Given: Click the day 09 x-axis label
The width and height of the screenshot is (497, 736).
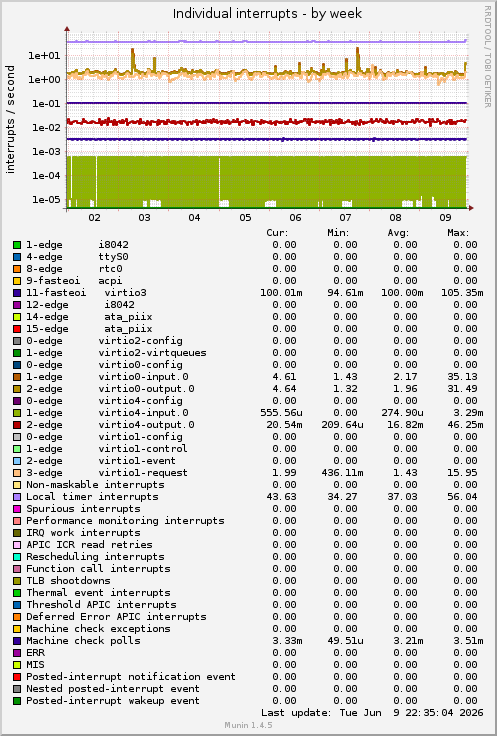Looking at the screenshot, I should [445, 218].
